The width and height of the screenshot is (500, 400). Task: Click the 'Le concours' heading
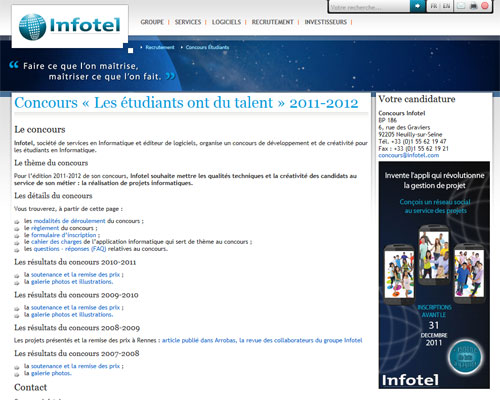(40, 129)
